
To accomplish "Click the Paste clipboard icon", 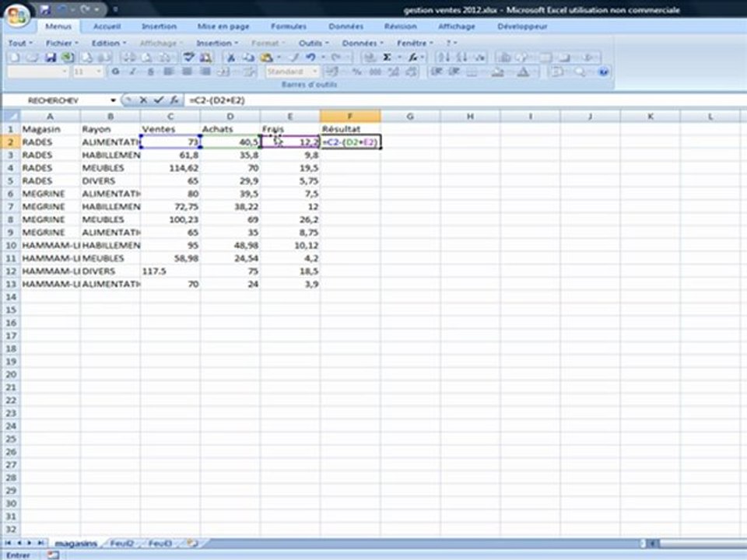I will (266, 58).
